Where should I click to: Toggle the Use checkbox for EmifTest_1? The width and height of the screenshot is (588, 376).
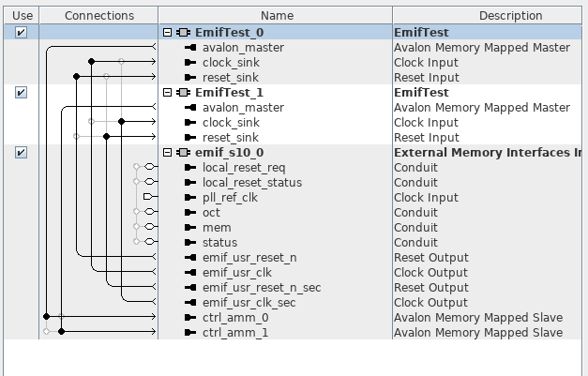tap(21, 93)
